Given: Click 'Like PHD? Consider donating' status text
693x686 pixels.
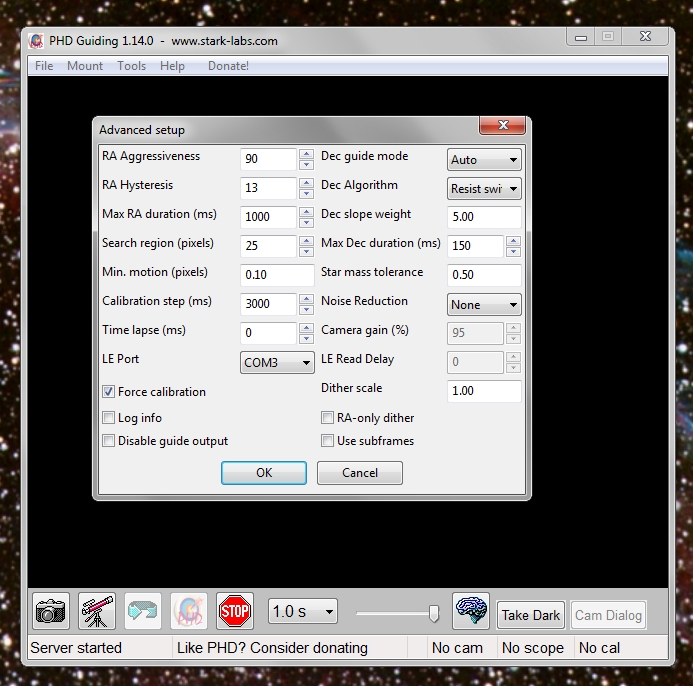Looking at the screenshot, I should (x=272, y=648).
